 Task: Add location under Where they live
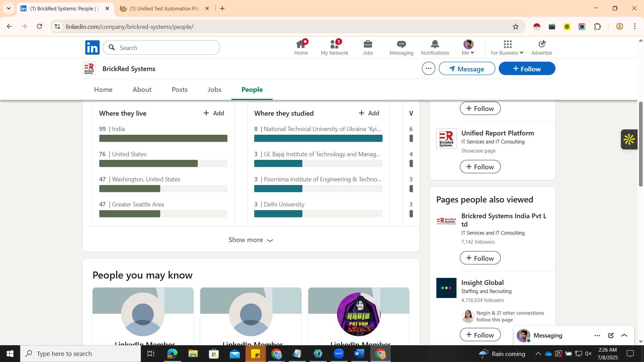point(214,113)
